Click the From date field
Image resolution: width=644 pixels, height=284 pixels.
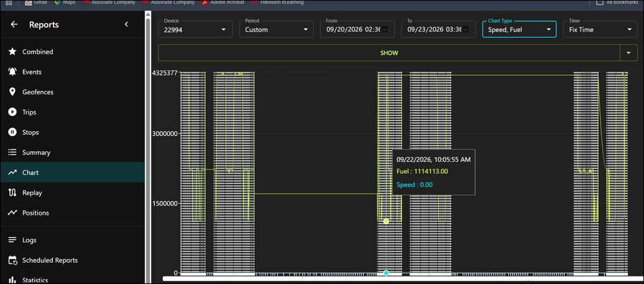coord(357,29)
